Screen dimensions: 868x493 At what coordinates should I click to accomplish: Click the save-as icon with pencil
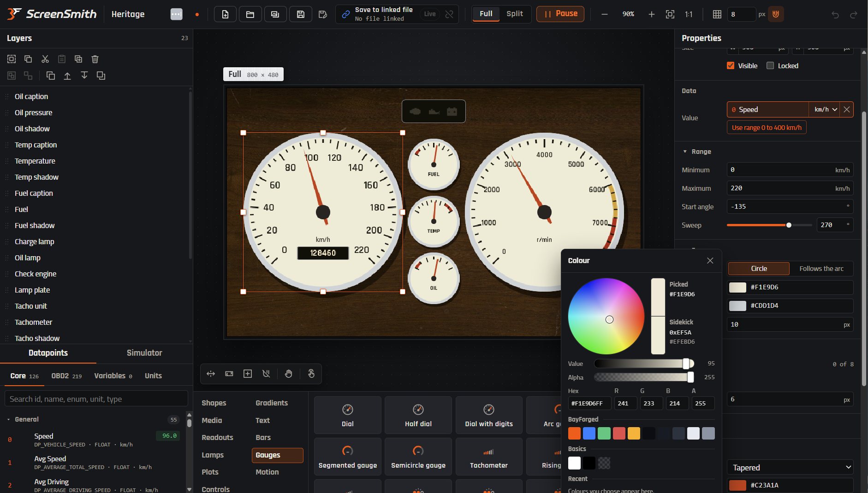tap(323, 14)
